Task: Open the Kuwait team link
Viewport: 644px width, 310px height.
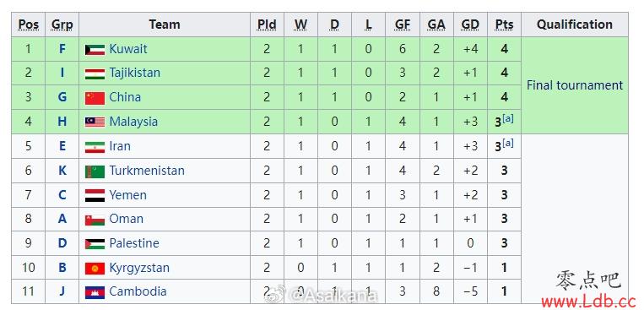Action: pyautogui.click(x=128, y=49)
